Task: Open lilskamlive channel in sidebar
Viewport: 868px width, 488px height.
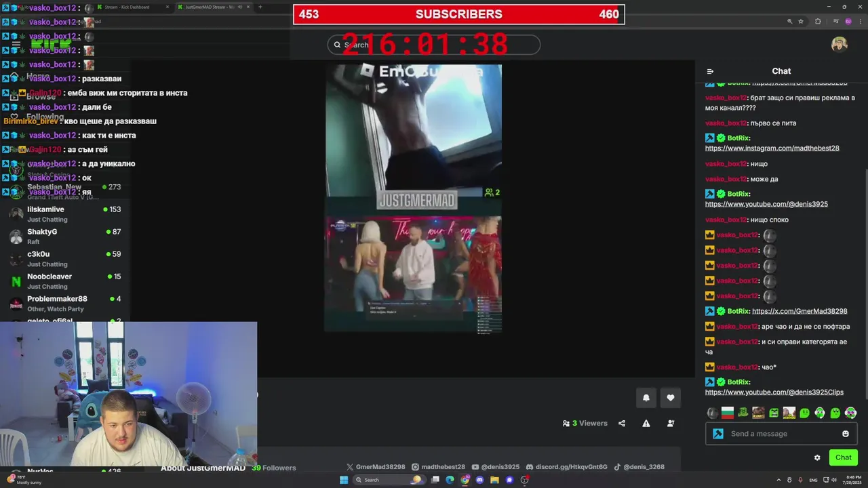Action: [65, 213]
